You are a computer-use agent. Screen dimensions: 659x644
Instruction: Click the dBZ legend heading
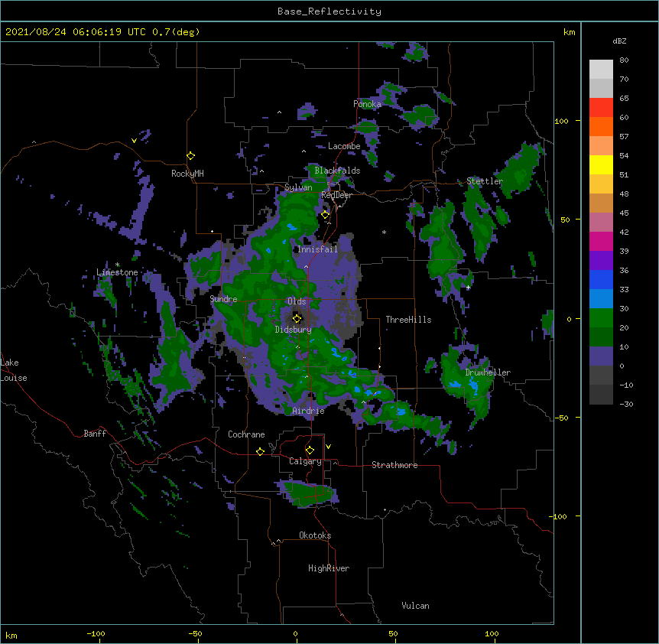tap(619, 41)
